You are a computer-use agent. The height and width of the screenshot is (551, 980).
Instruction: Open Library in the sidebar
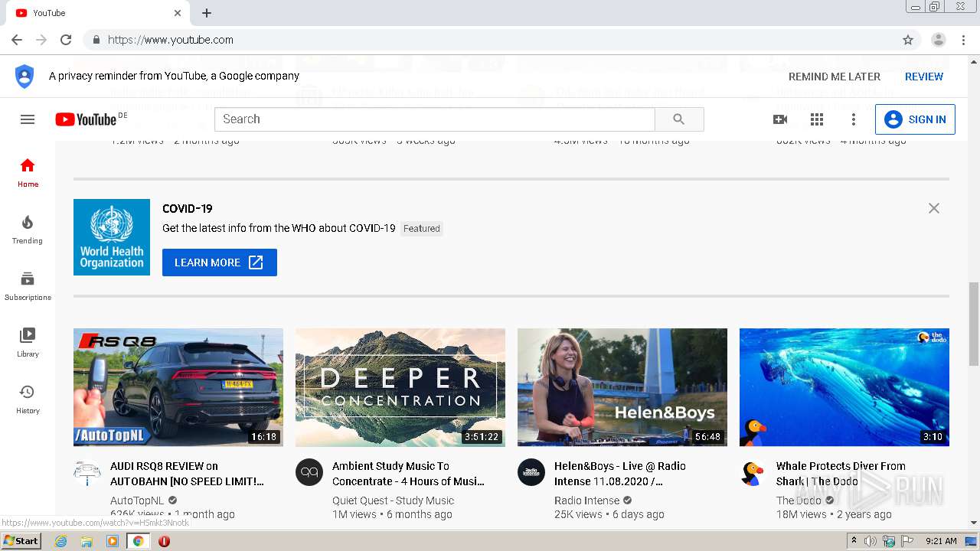[28, 342]
